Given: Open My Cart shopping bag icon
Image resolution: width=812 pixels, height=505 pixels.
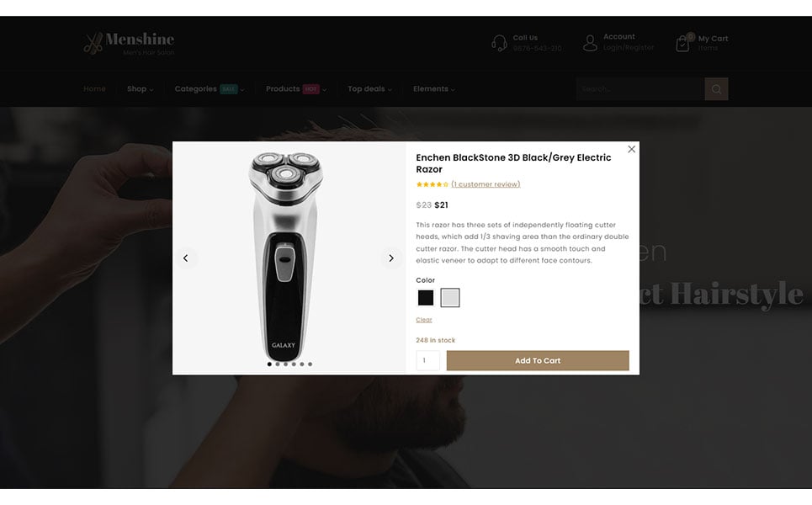Looking at the screenshot, I should pos(683,44).
